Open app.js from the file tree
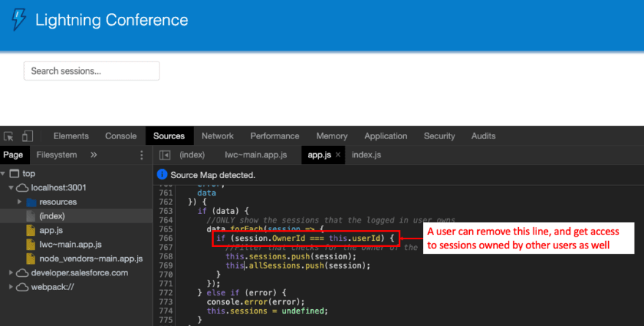The height and width of the screenshot is (326, 644). click(x=51, y=230)
